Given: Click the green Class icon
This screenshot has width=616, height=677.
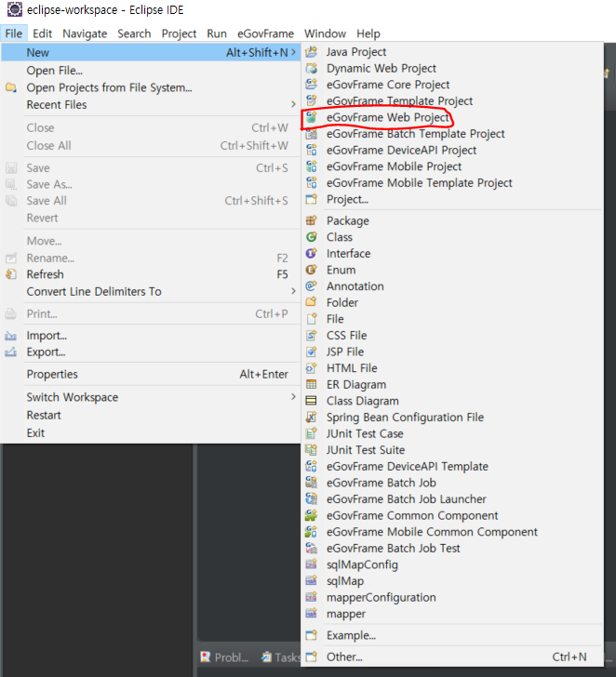Looking at the screenshot, I should click(312, 237).
